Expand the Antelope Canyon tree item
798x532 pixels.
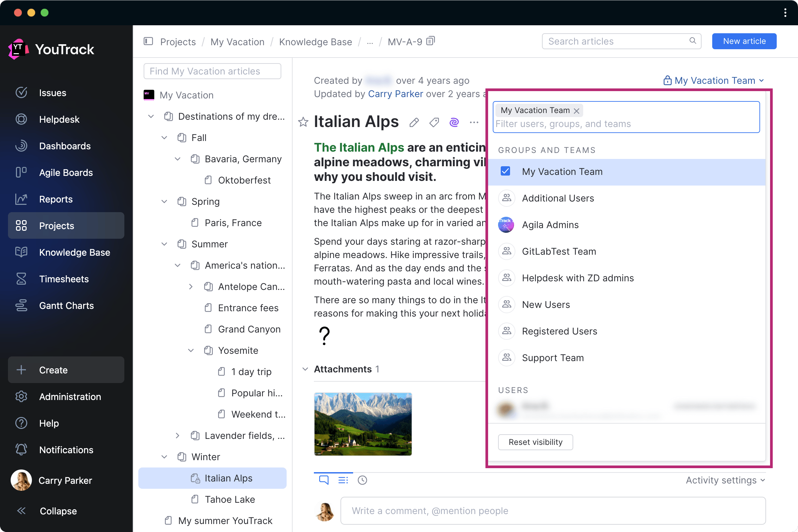(191, 286)
